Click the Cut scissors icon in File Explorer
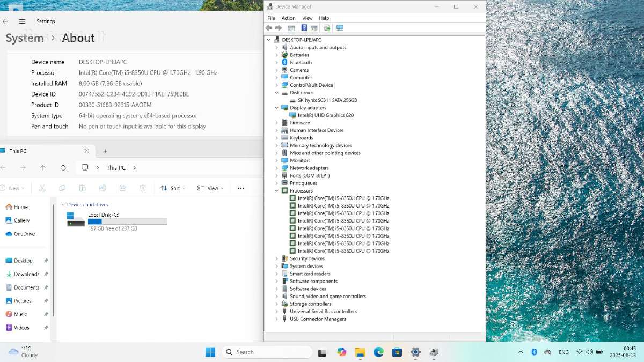644x362 pixels. click(42, 188)
